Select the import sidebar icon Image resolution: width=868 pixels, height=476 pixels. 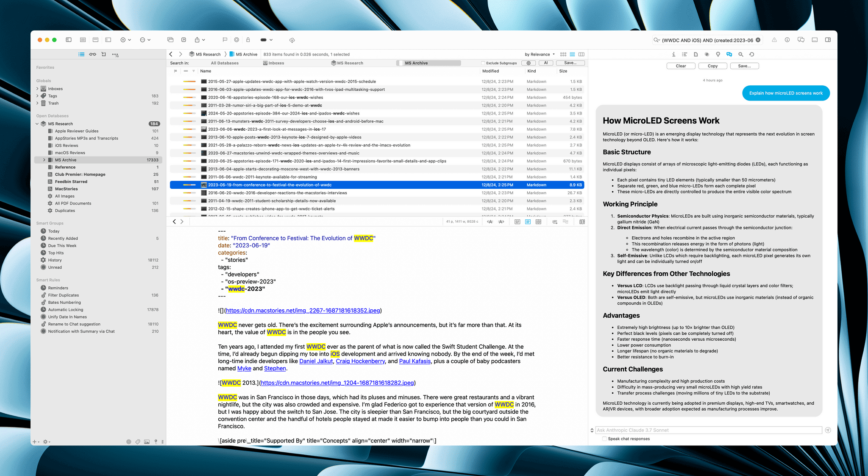103,54
